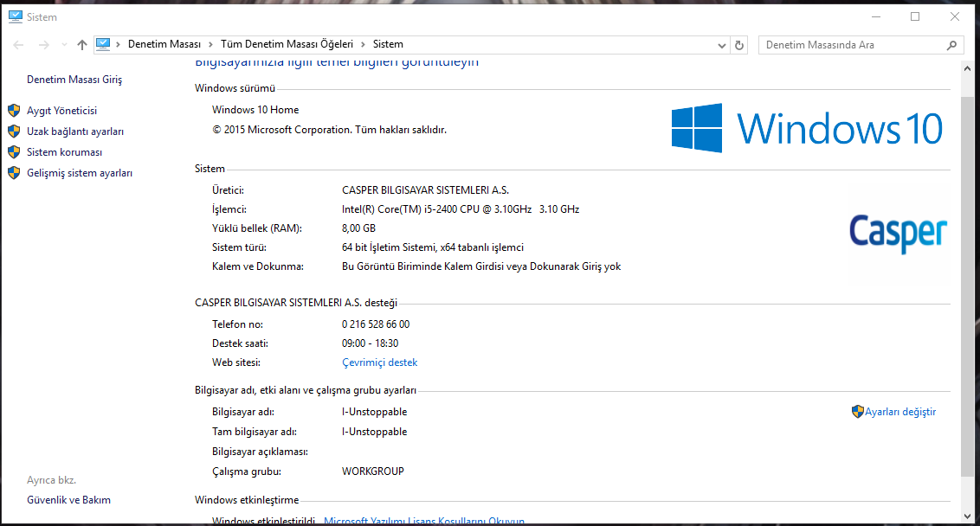Click the shield icon next to Ayarları değiştir
This screenshot has width=980, height=526.
pyautogui.click(x=857, y=411)
